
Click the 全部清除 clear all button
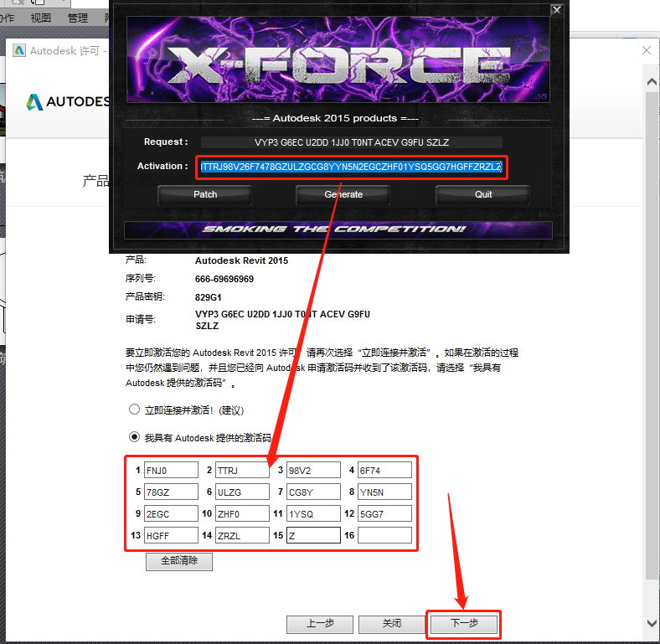tap(179, 561)
